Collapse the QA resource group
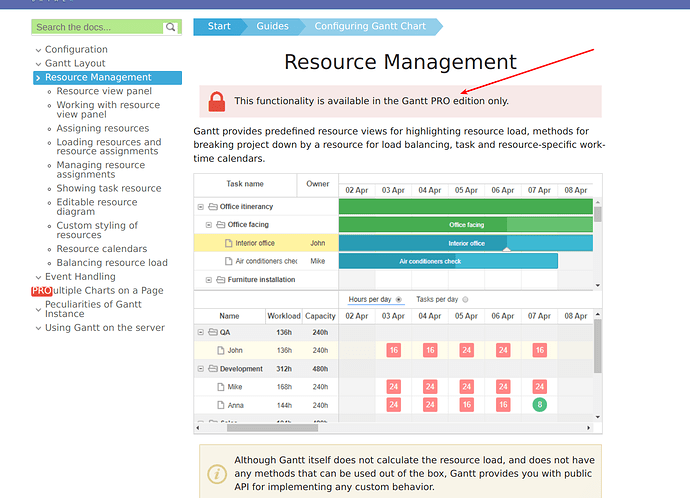This screenshot has height=498, width=690. click(x=201, y=332)
